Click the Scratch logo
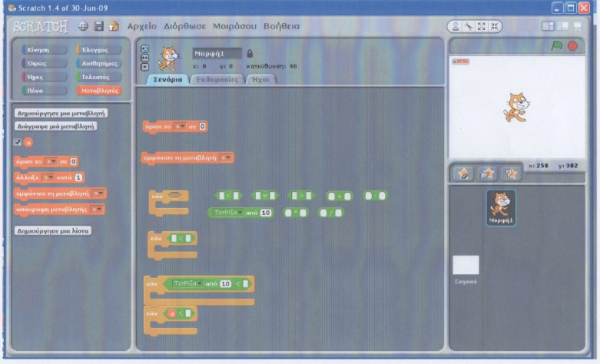 pyautogui.click(x=40, y=26)
